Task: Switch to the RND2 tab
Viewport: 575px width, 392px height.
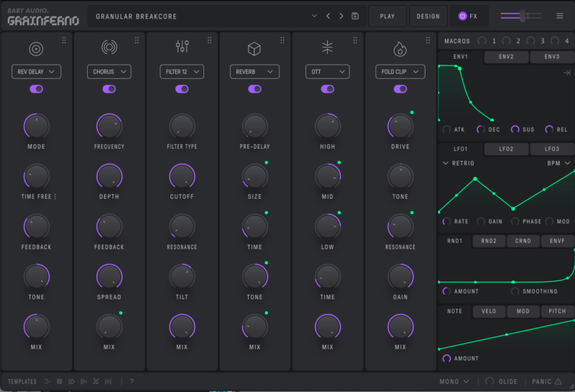Action: click(x=489, y=241)
